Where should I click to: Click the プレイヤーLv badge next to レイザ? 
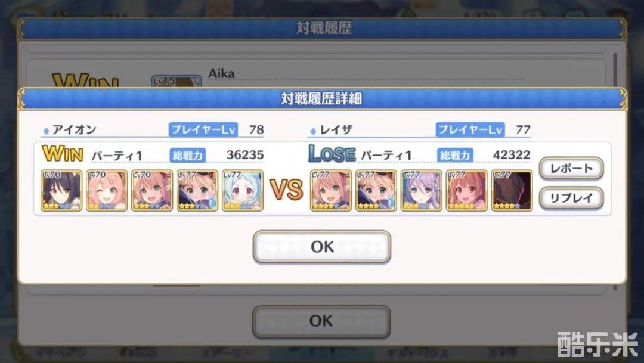coord(470,130)
